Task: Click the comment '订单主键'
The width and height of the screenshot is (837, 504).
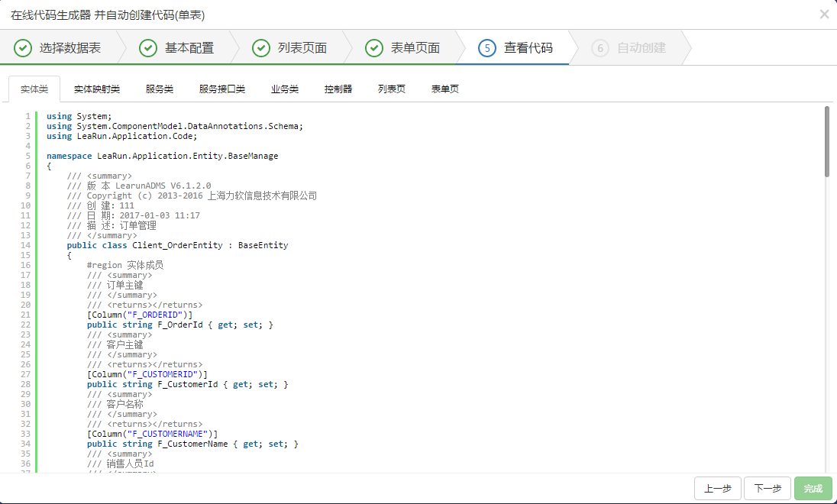Action: [x=115, y=285]
